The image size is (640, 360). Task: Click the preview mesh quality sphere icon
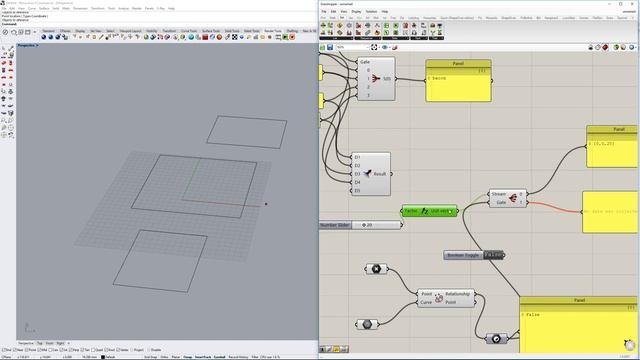pos(632,47)
